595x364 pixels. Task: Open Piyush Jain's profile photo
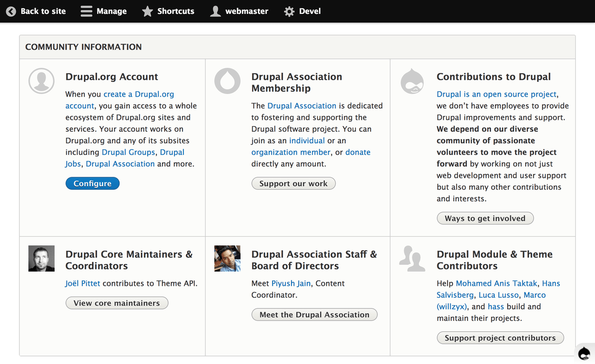(x=227, y=259)
